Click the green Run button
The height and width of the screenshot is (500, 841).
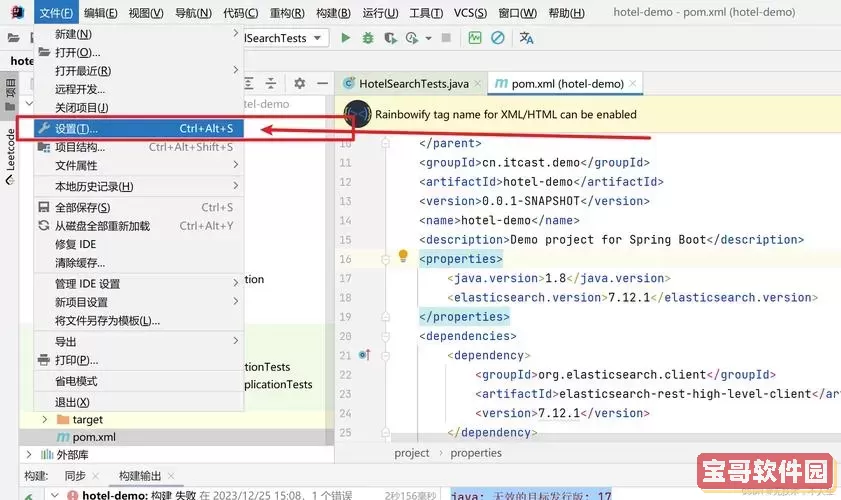(x=345, y=38)
